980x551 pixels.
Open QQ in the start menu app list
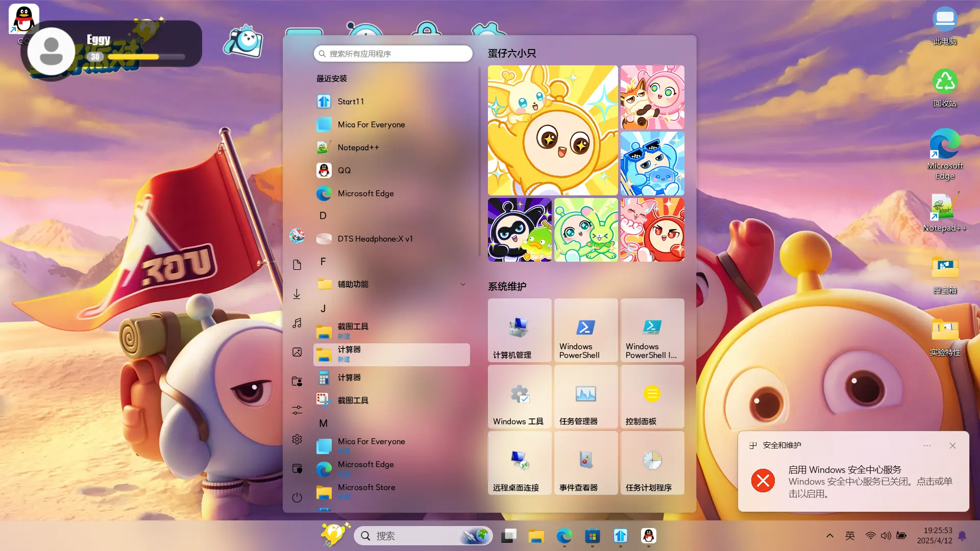tap(391, 170)
